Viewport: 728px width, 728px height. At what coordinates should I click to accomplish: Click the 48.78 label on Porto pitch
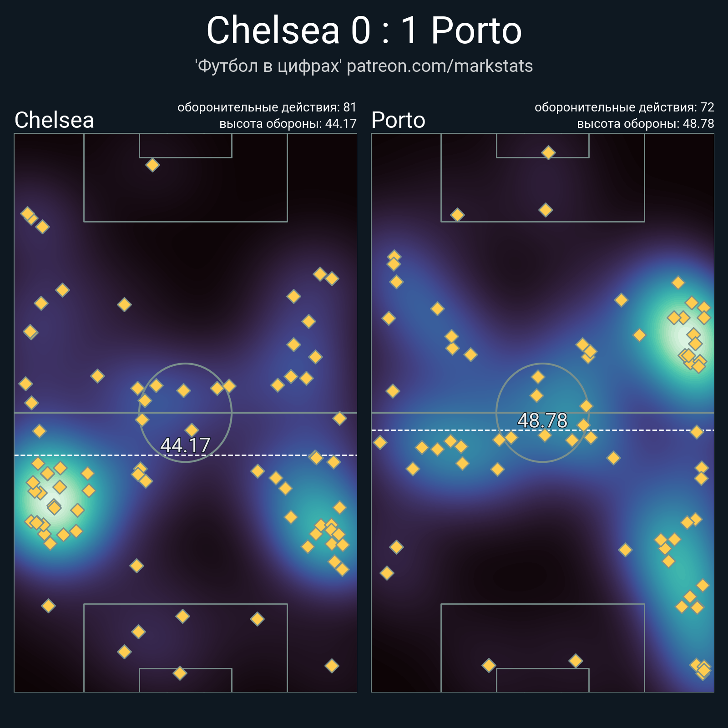click(x=542, y=420)
